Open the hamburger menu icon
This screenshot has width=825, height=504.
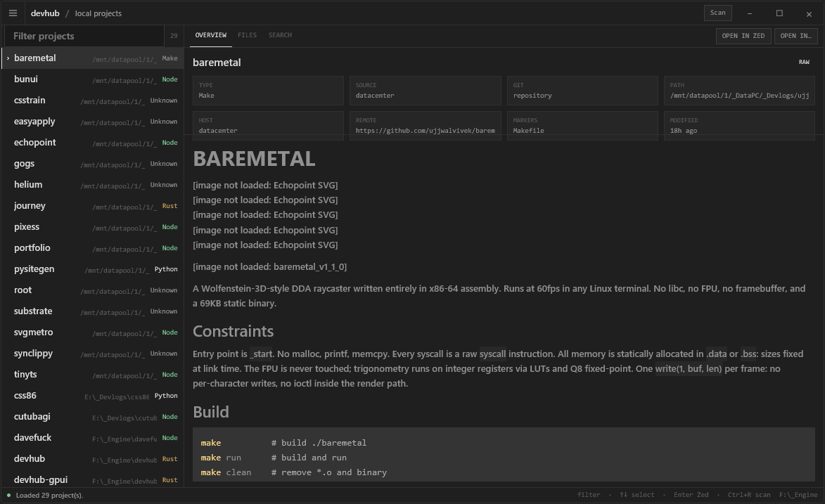(13, 13)
